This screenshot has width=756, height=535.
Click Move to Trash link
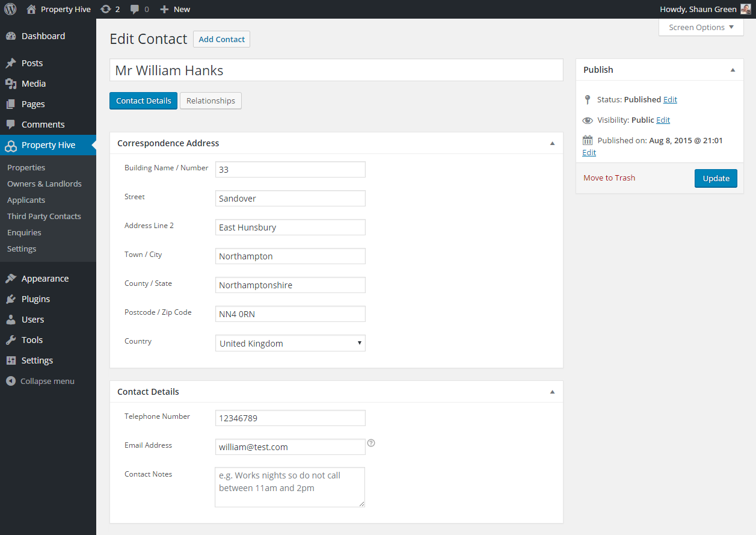pos(609,178)
